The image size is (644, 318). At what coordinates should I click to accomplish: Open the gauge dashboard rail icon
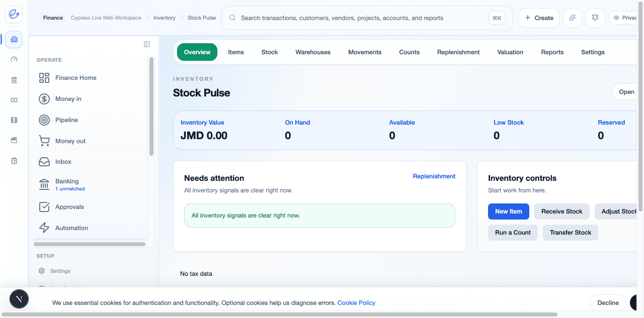click(x=14, y=59)
